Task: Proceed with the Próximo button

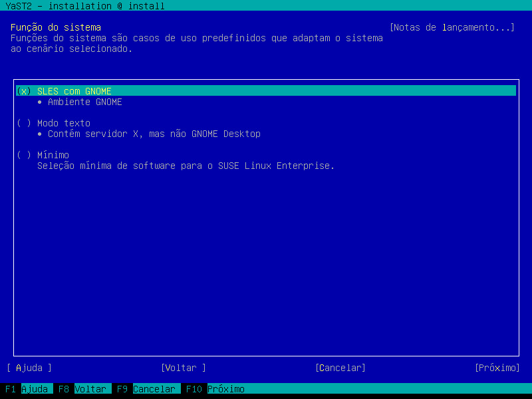Action: point(497,368)
